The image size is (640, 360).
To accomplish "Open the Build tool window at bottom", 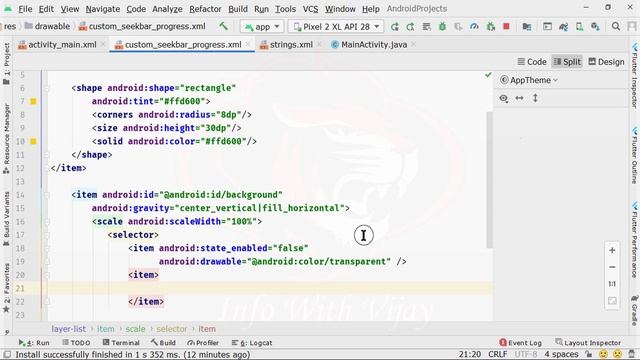I will tap(163, 343).
